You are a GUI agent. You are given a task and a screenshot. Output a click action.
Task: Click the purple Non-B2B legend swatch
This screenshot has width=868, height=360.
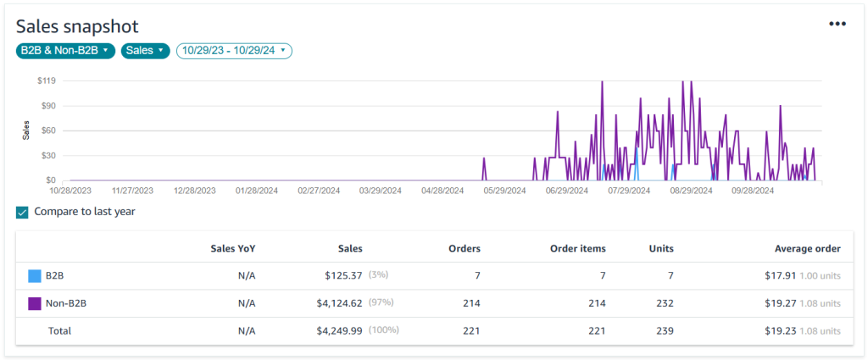[35, 303]
